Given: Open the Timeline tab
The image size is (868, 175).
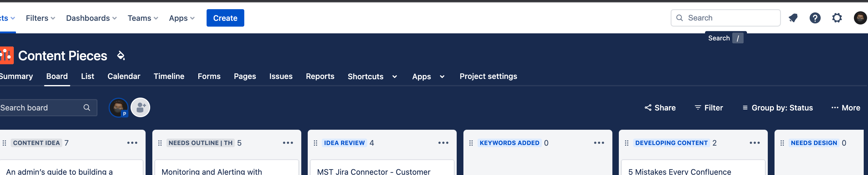Looking at the screenshot, I should [169, 76].
